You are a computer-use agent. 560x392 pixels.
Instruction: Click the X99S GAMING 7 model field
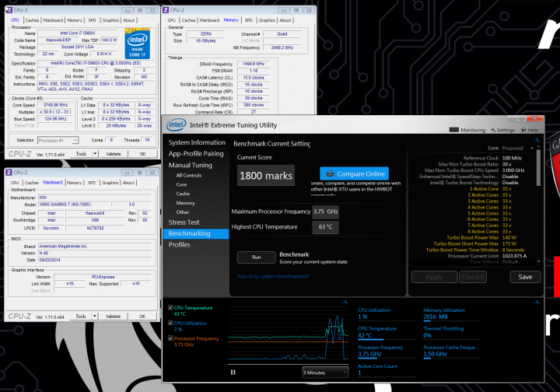tap(75, 205)
